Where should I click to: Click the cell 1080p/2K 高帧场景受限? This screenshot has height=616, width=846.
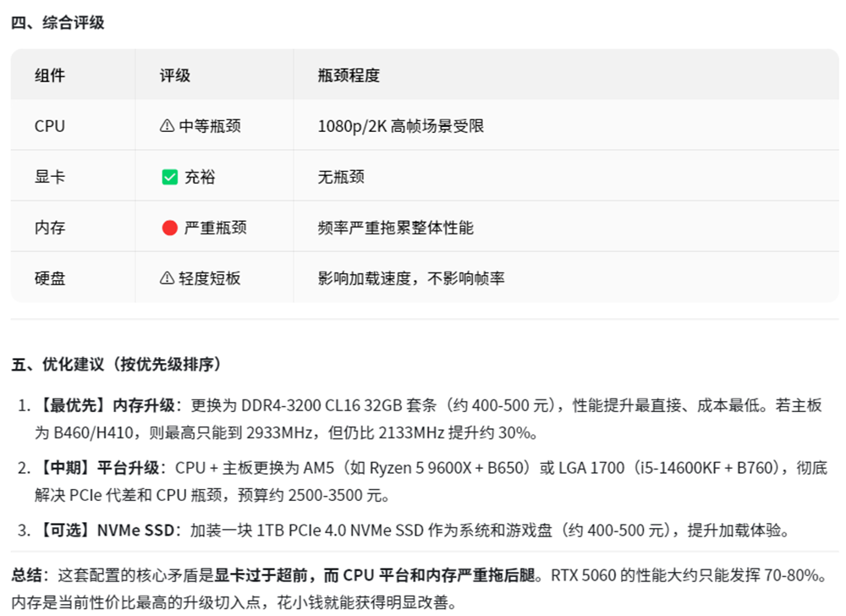[x=401, y=126]
